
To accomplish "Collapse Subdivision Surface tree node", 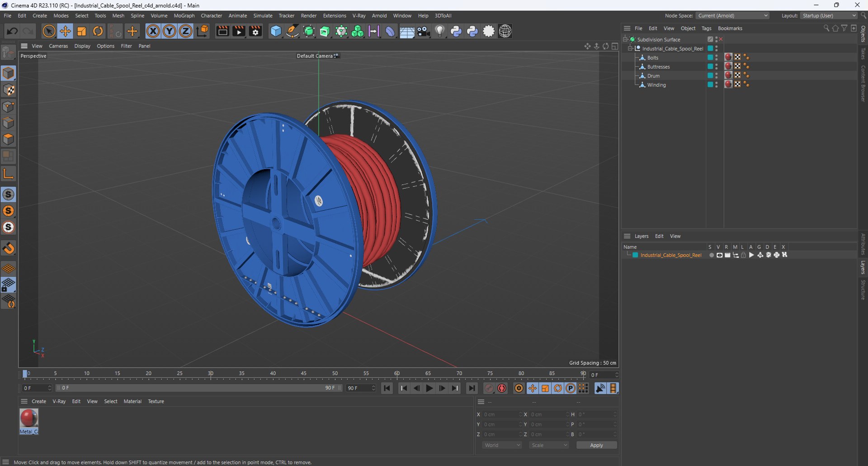I will click(625, 39).
